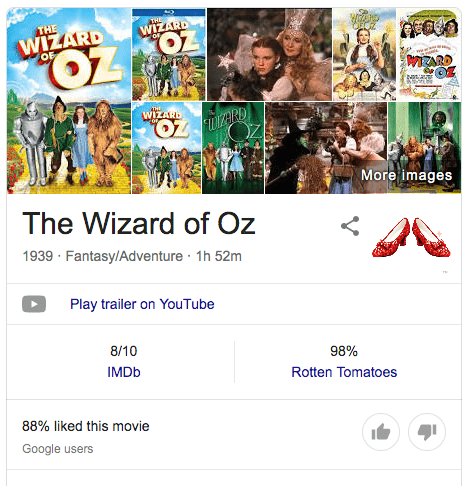The image size is (463, 486).
Task: Open the Rotten Tomatoes link
Action: pos(344,372)
